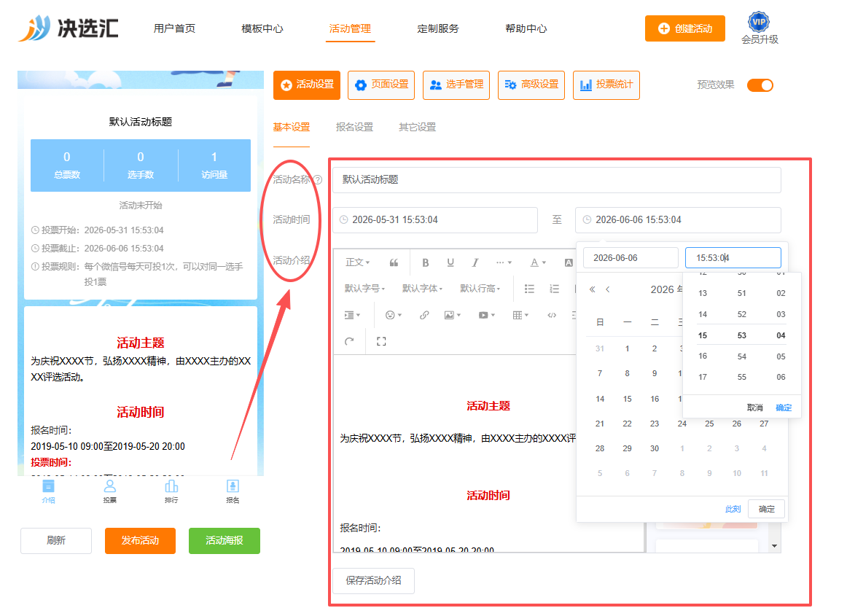
Task: Go to previous year in calendar
Action: [592, 289]
